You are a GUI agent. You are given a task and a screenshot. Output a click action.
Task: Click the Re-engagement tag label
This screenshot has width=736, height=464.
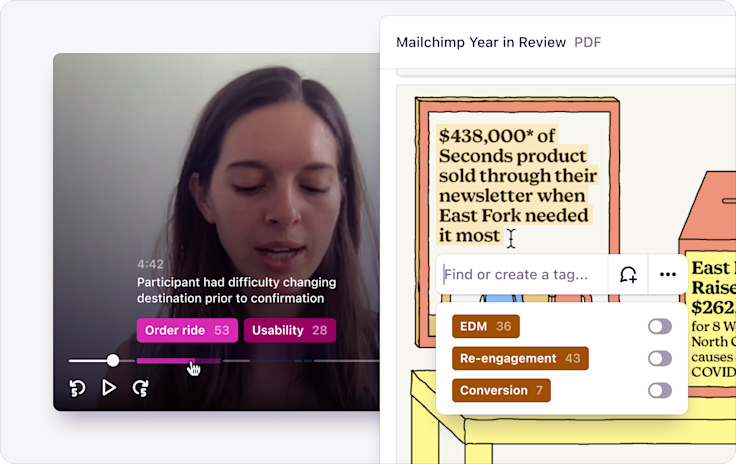[x=520, y=358]
